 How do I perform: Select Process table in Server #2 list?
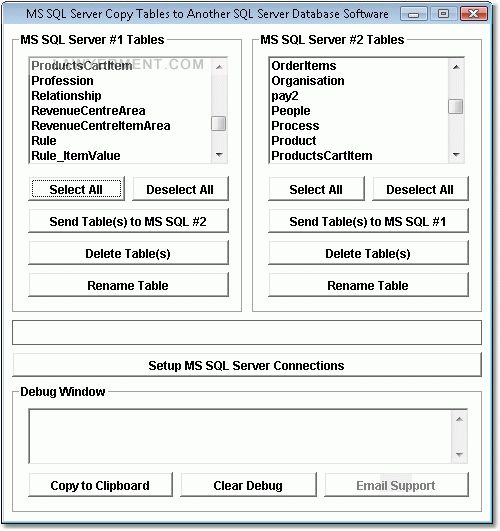coord(359,126)
